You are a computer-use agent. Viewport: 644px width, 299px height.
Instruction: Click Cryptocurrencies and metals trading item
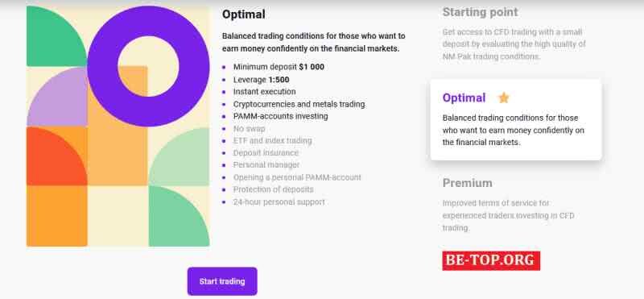pos(299,105)
